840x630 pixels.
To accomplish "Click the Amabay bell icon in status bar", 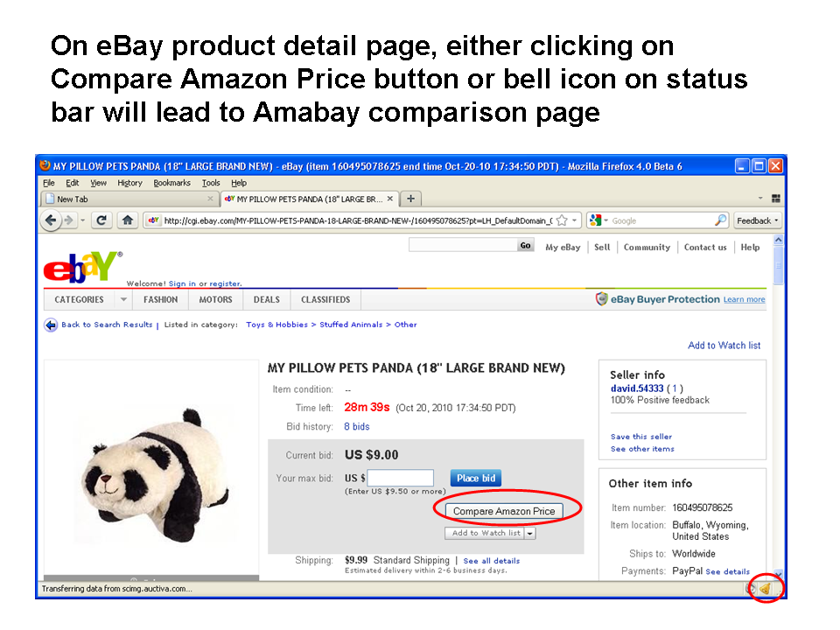I will pyautogui.click(x=765, y=589).
